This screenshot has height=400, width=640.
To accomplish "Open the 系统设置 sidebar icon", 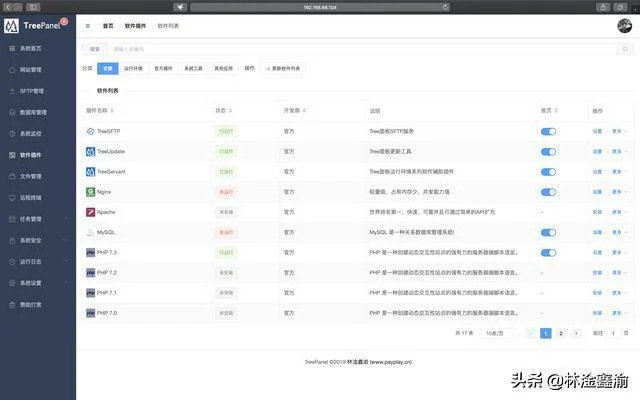I will (x=12, y=283).
